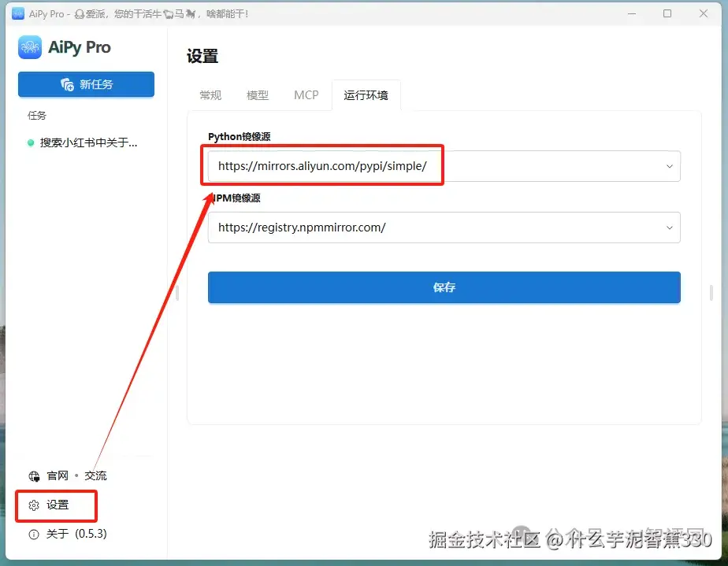Click the info icon beside 关于 (0.5.3)
728x566 pixels.
pyautogui.click(x=33, y=534)
